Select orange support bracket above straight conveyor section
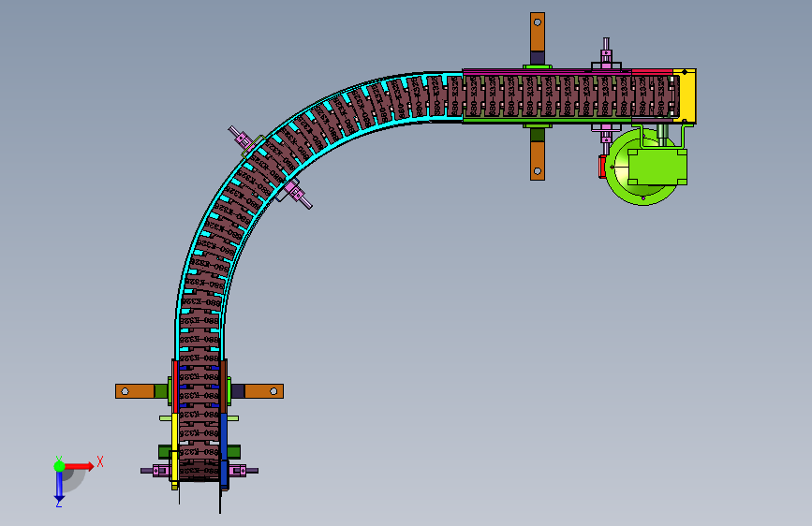Viewport: 812px width, 526px height. pos(538,32)
